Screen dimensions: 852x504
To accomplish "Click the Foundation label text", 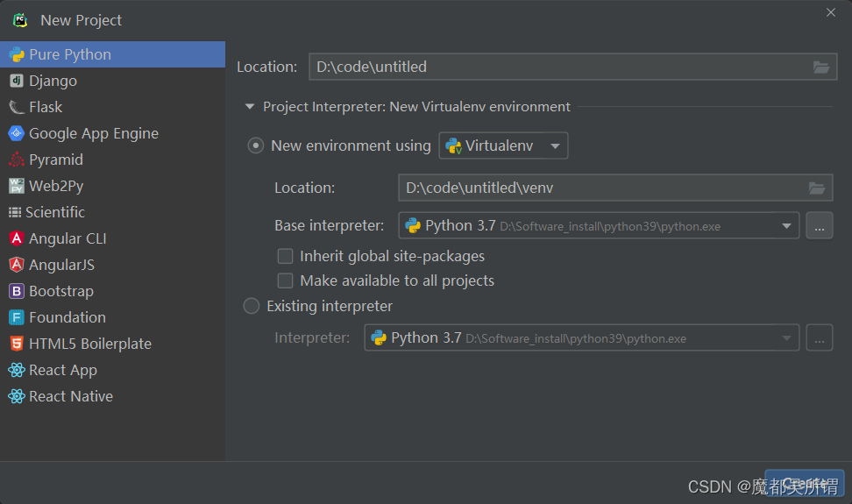I will (67, 317).
